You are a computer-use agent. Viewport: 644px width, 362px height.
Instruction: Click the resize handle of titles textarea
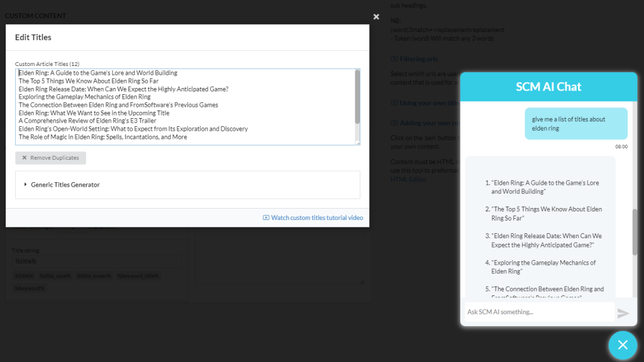[x=358, y=143]
